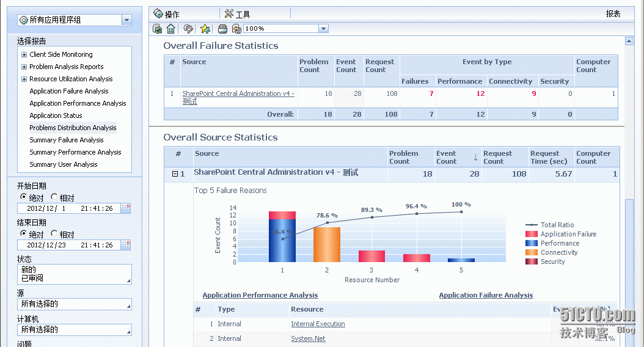Click the tall blue Performance bar for resource 1
The width and height of the screenshot is (644, 347).
click(x=282, y=241)
